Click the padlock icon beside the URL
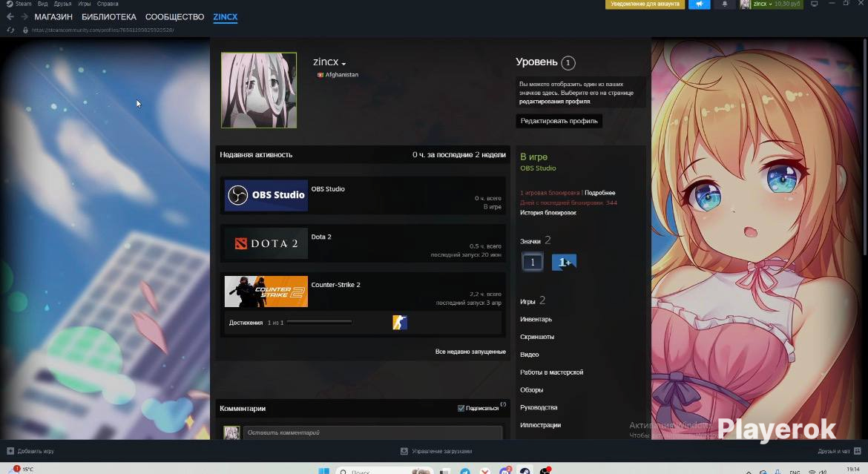 tap(25, 30)
